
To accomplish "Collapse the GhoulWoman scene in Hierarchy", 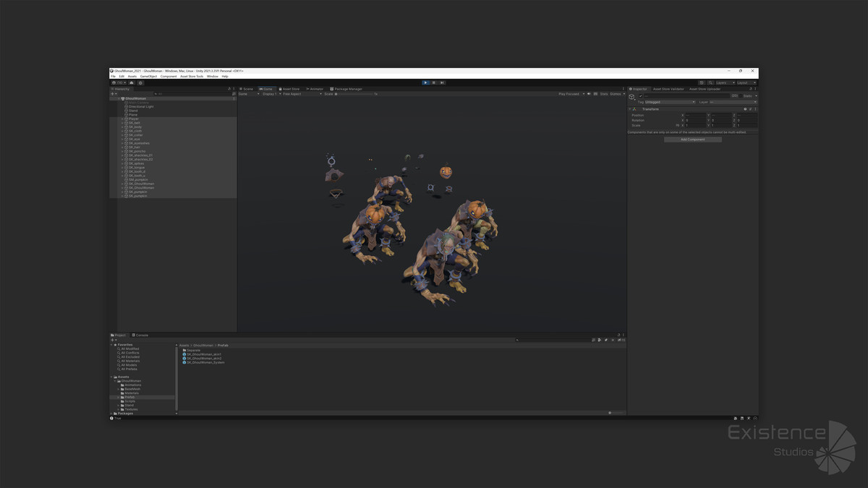I will click(x=119, y=98).
